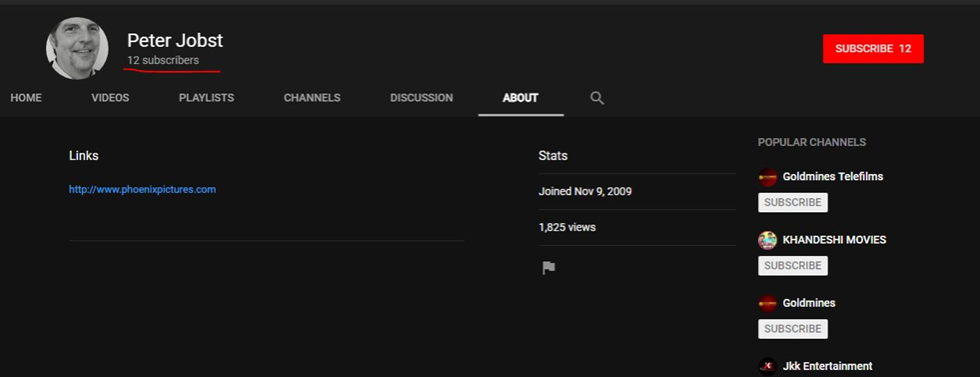Viewport: 980px width, 377px height.
Task: Subscribe to the Goldmines channel
Action: 792,329
